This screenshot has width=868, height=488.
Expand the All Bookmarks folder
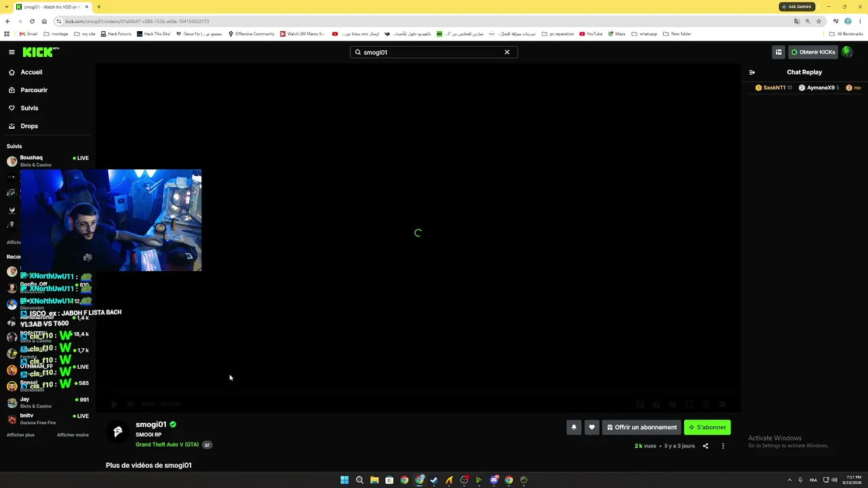(x=846, y=34)
